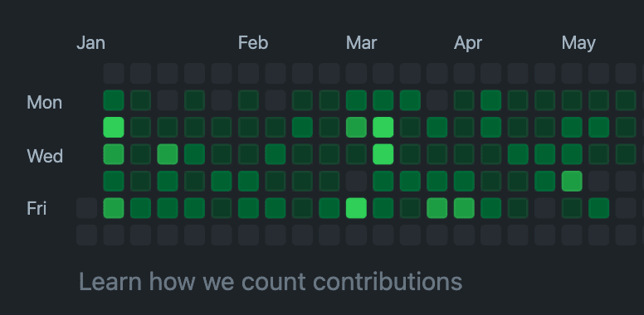
Task: Click the 'Wed' weekday label
Action: [x=45, y=156]
